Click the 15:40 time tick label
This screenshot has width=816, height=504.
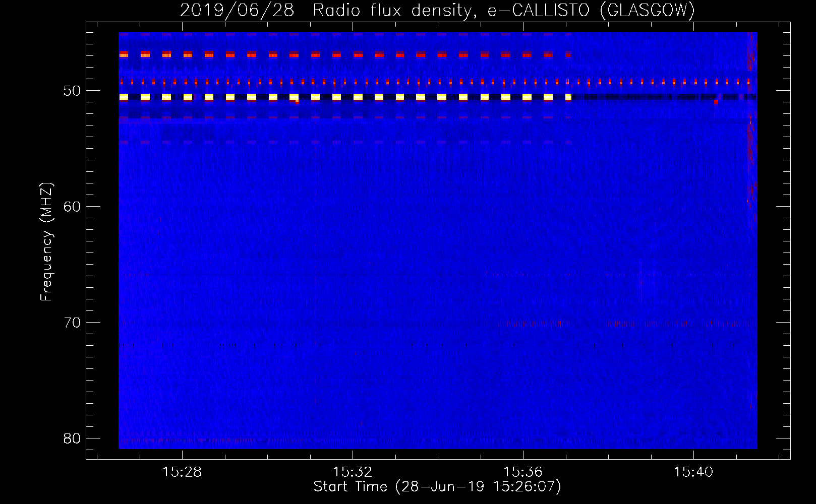(x=693, y=472)
